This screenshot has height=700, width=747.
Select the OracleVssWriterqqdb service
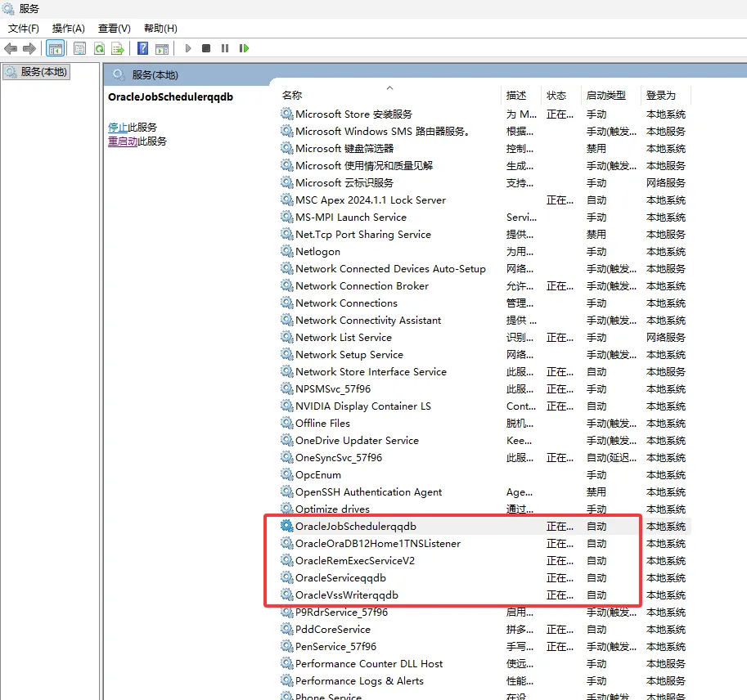click(484, 595)
